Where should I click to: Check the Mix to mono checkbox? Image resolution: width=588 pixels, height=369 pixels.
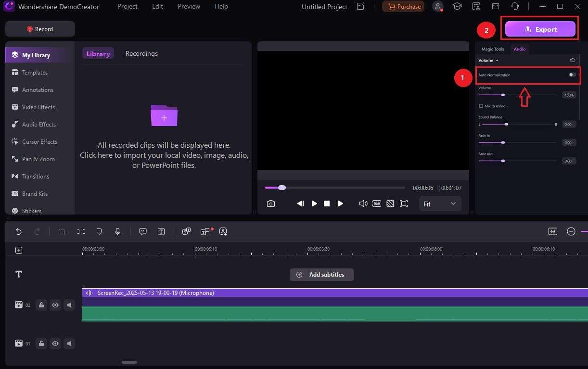point(481,106)
